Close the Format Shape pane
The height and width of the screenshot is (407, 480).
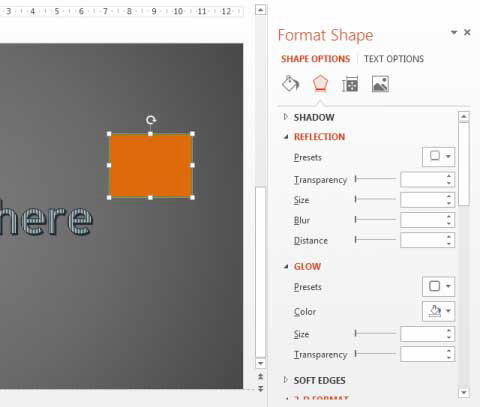[467, 32]
